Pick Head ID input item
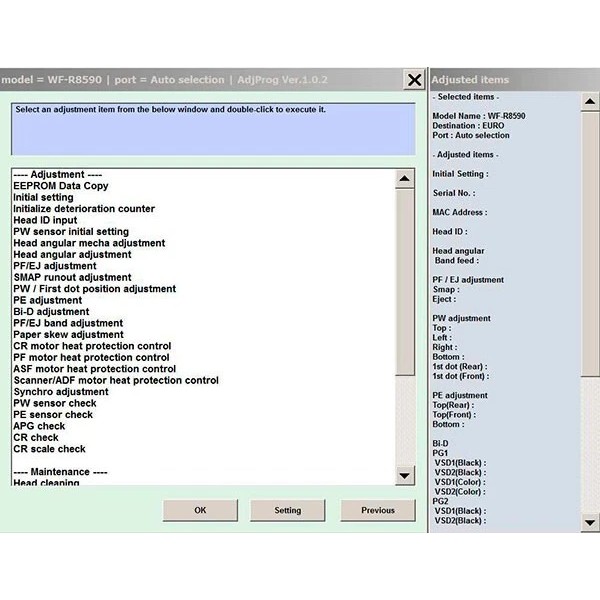 coord(45,220)
